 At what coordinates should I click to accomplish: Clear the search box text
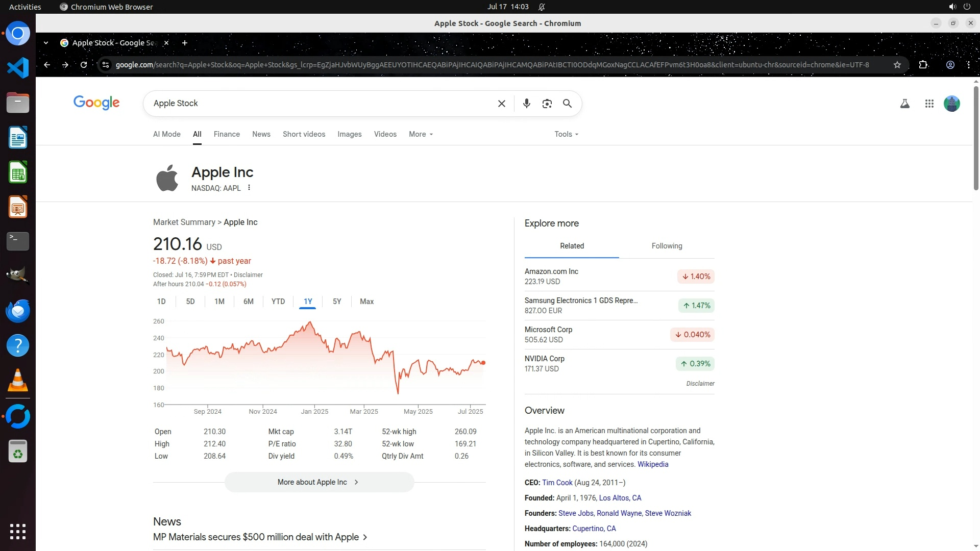click(x=501, y=104)
